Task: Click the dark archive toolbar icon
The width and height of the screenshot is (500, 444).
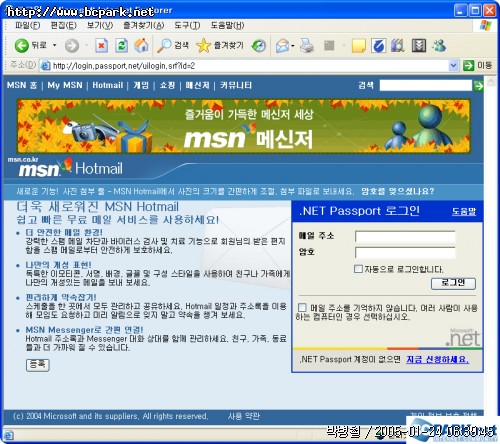Action: coord(419,46)
